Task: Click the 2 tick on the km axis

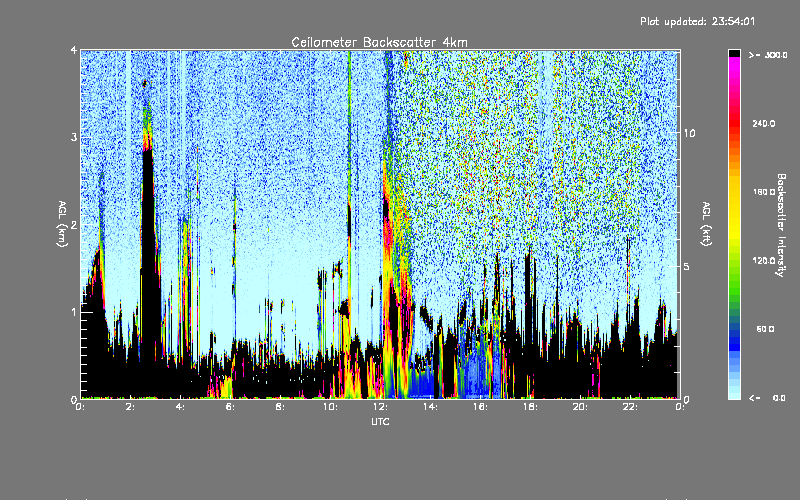Action: [x=74, y=225]
